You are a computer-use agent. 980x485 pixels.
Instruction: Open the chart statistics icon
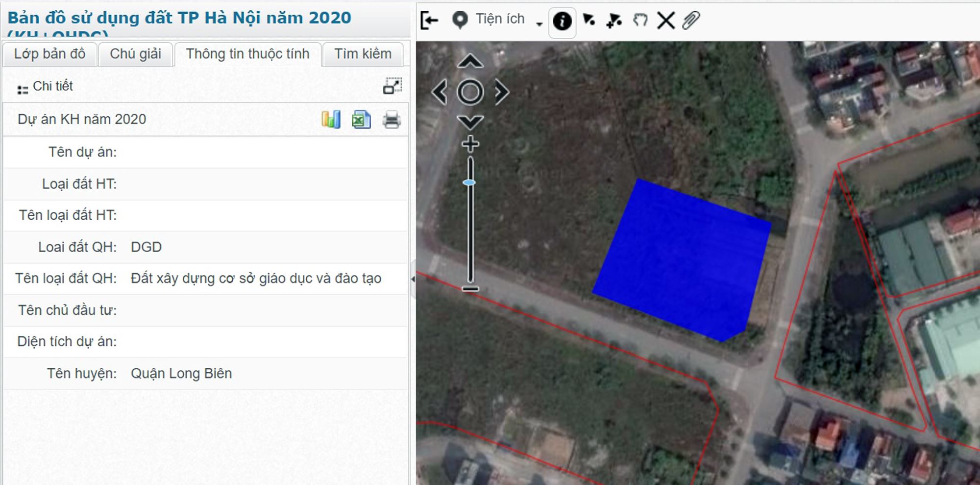(x=331, y=120)
